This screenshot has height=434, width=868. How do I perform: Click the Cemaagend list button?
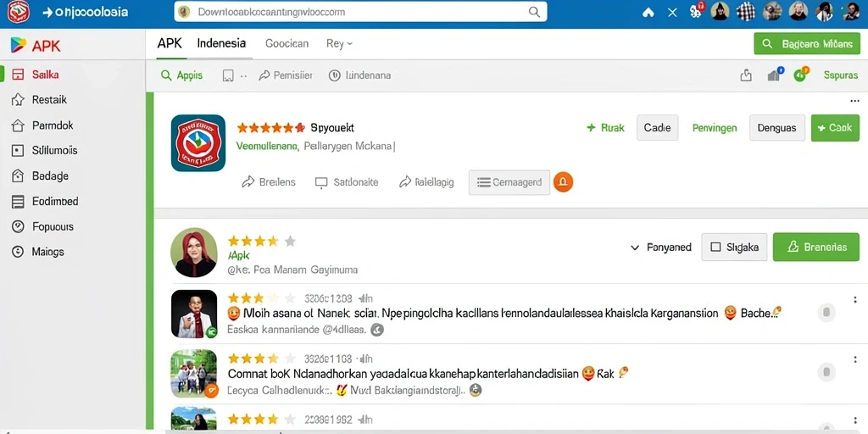(x=509, y=182)
